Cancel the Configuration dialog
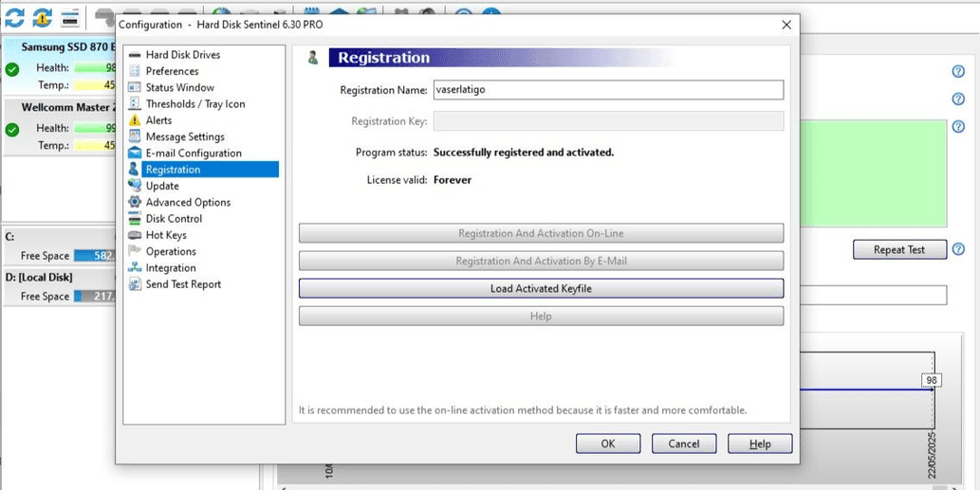 point(684,444)
